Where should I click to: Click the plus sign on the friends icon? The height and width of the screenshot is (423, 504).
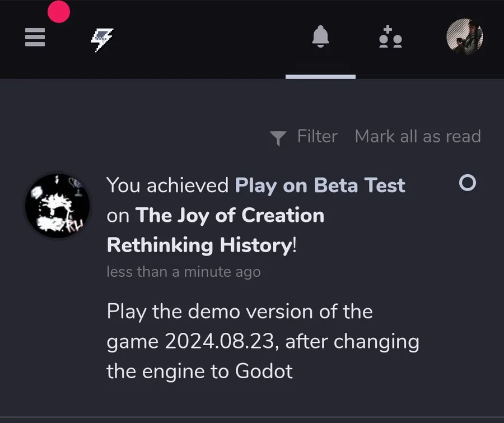[388, 29]
